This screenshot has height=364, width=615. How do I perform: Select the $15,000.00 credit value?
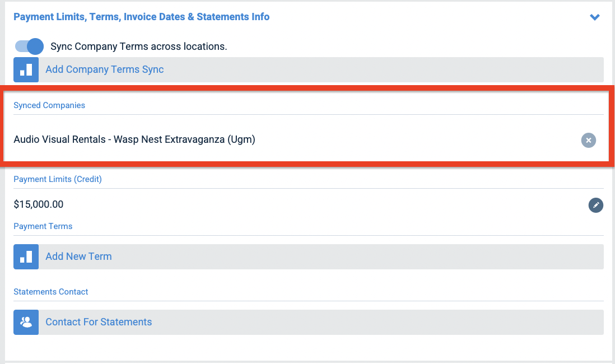click(39, 204)
